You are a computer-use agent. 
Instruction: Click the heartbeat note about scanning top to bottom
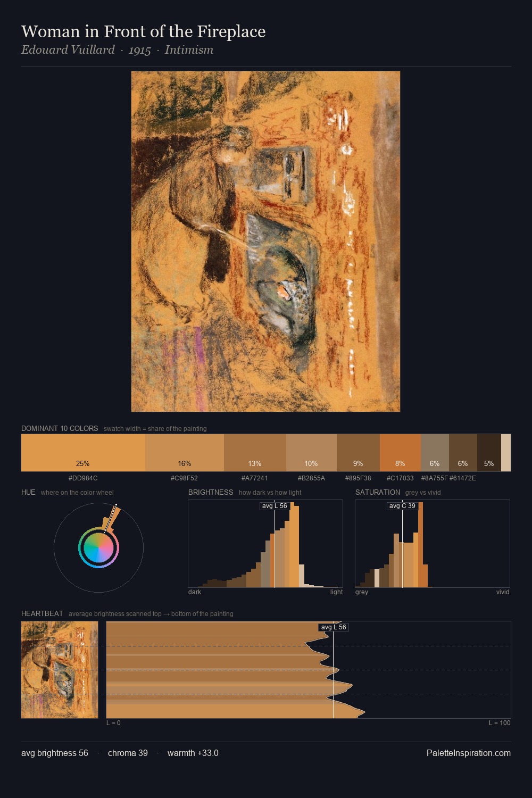point(151,614)
